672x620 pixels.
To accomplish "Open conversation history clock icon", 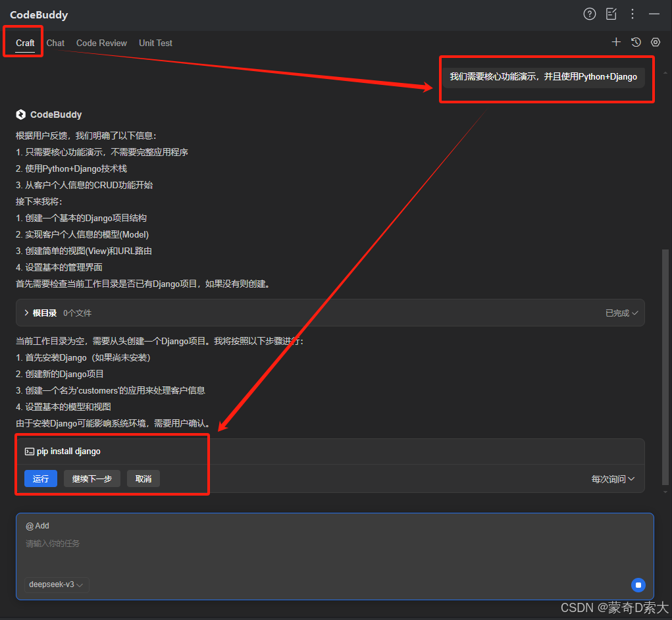I will pyautogui.click(x=636, y=42).
